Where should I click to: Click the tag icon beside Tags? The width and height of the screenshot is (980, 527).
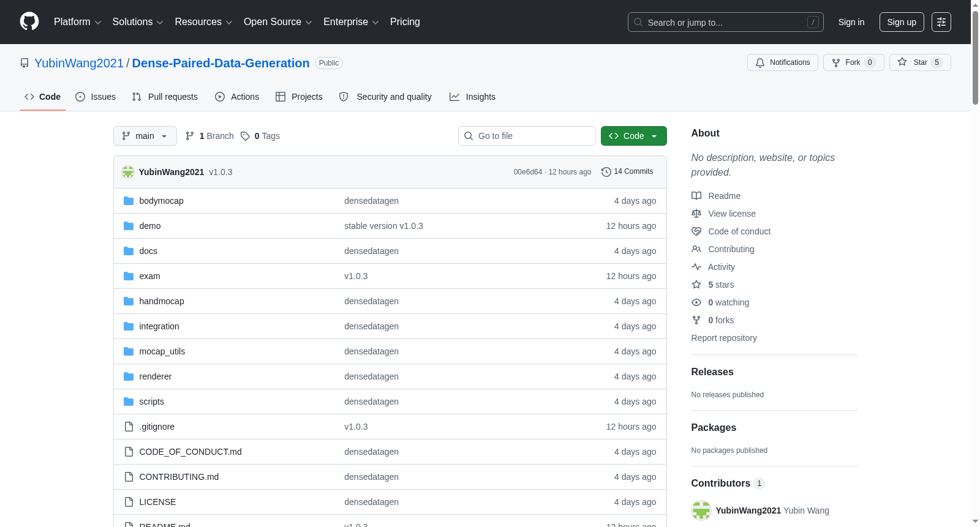tap(245, 136)
